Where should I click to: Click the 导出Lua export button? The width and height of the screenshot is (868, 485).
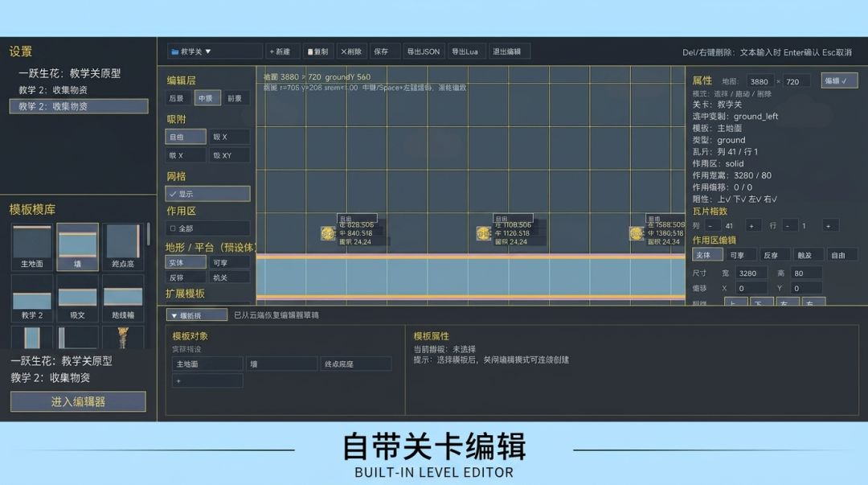tap(465, 51)
